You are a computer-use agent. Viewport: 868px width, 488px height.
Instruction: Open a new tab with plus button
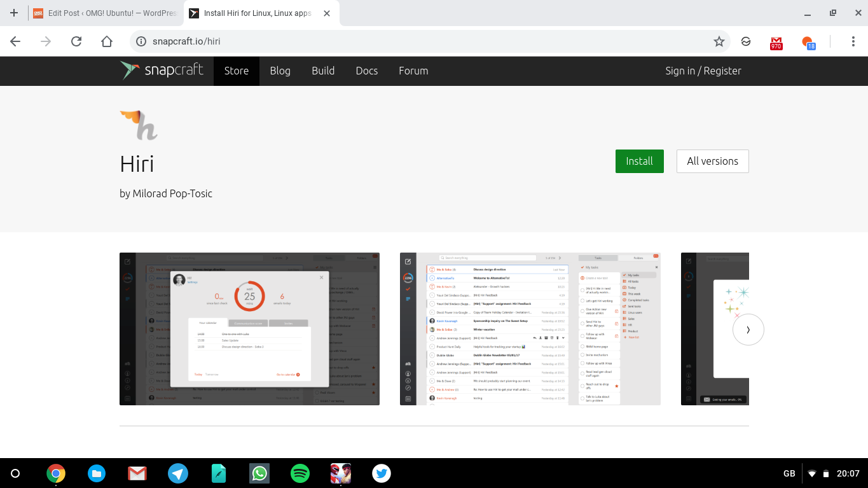pos(14,13)
